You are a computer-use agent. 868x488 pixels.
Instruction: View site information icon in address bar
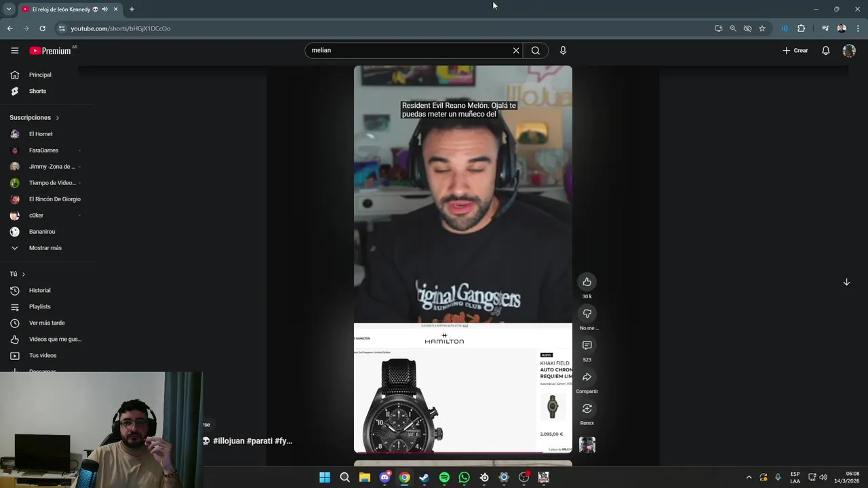[62, 28]
